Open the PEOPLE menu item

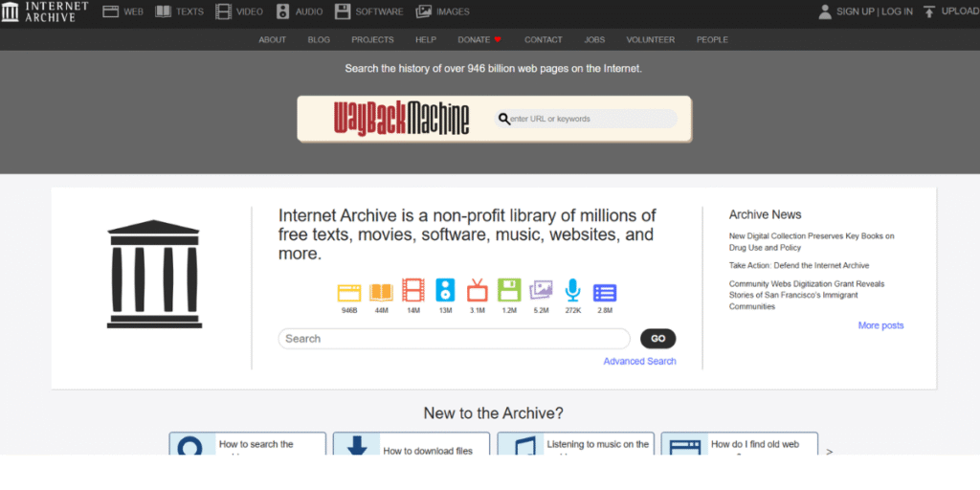(x=712, y=39)
